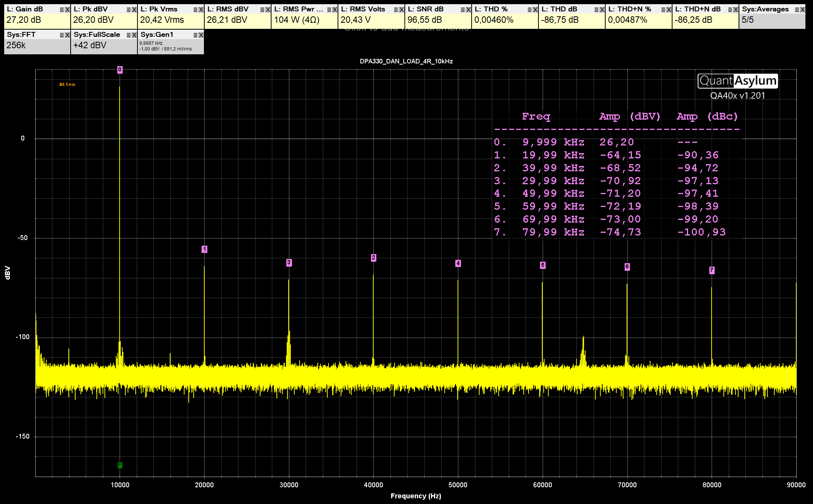813x504 pixels.
Task: Open the menu icon on L: Gain dB tile
Action: (62, 9)
